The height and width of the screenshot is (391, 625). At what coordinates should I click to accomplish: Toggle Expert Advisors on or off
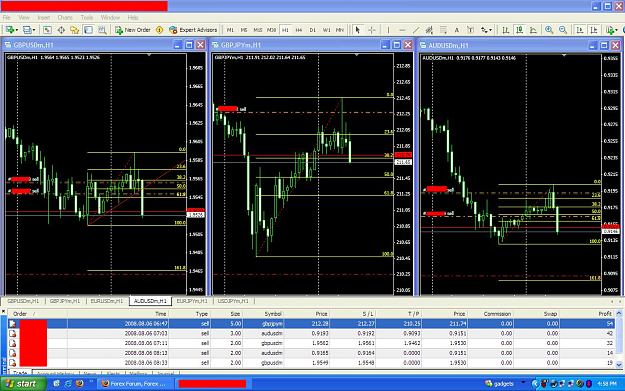tap(193, 30)
